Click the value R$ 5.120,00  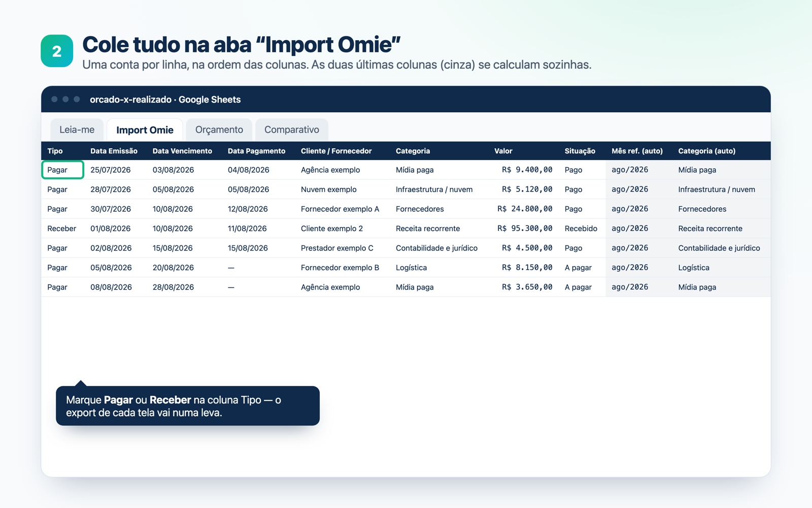click(527, 189)
